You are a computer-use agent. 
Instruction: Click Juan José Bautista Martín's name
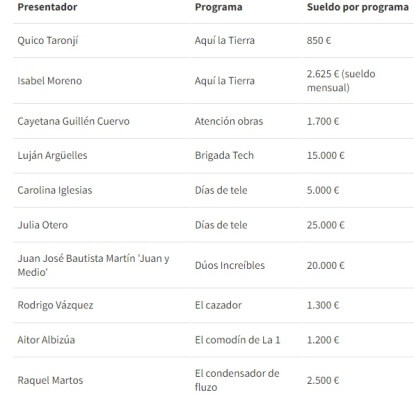pyautogui.click(x=93, y=265)
